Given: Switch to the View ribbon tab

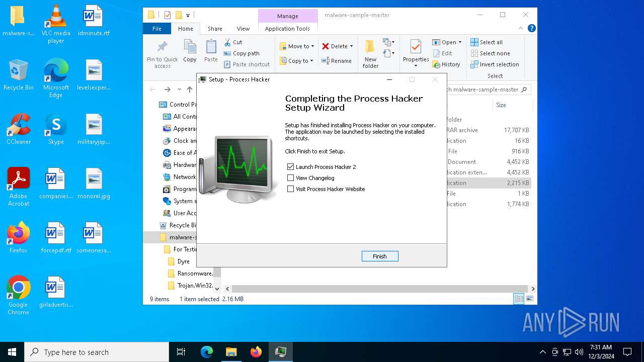Looking at the screenshot, I should (243, 29).
